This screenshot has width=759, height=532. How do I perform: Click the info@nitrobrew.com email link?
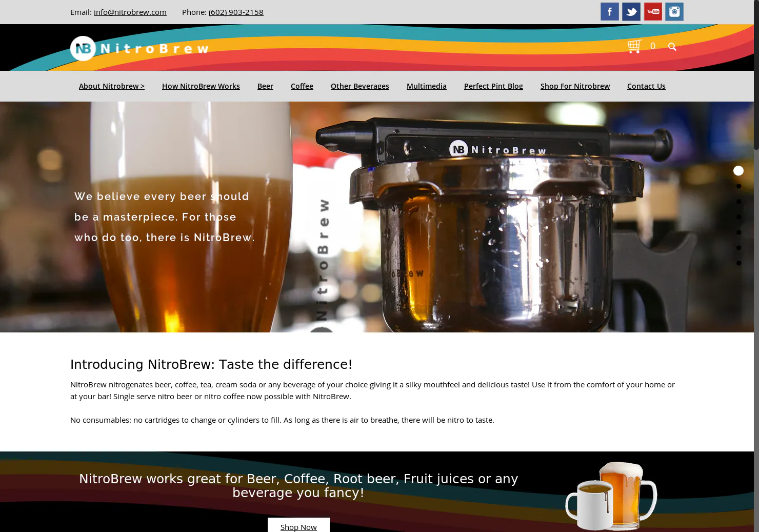click(x=130, y=12)
